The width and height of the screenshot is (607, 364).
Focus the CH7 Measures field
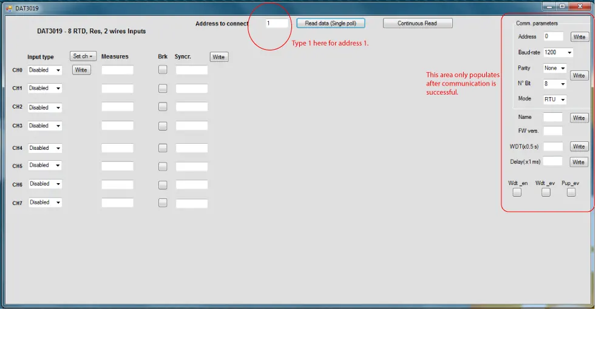(x=117, y=203)
